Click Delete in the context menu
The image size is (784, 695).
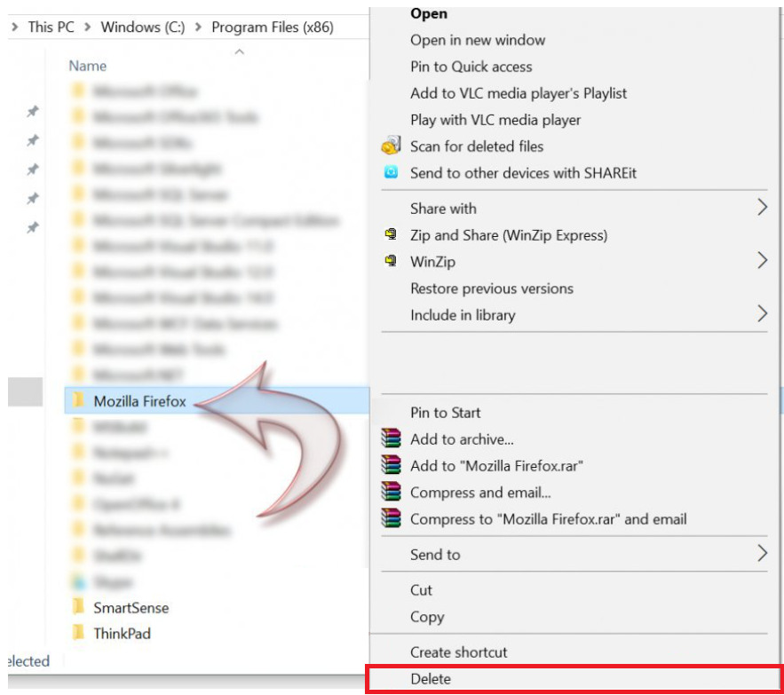(x=431, y=679)
